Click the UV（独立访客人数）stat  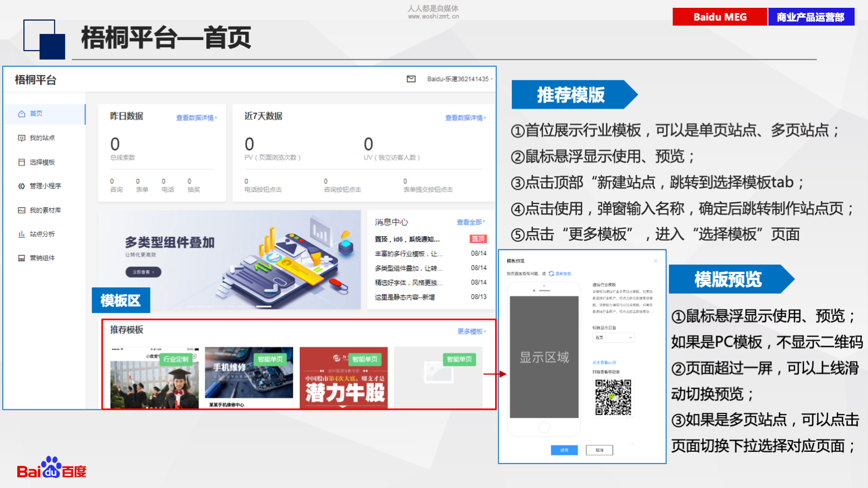tap(391, 149)
